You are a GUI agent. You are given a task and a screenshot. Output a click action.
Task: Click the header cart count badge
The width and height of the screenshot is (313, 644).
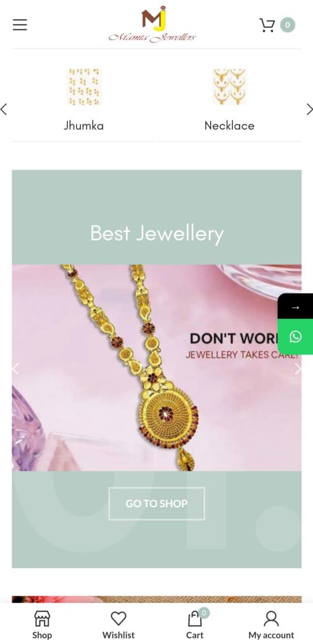point(287,25)
